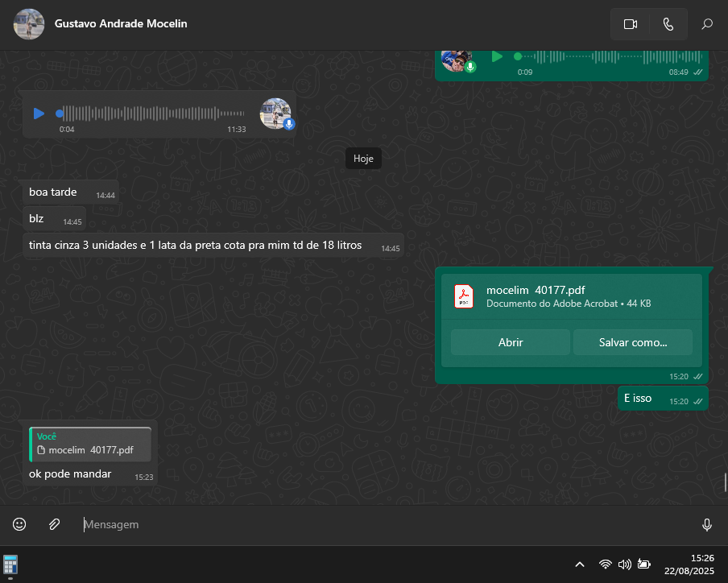Open the search in chat icon
This screenshot has height=583, width=728.
coord(707,24)
